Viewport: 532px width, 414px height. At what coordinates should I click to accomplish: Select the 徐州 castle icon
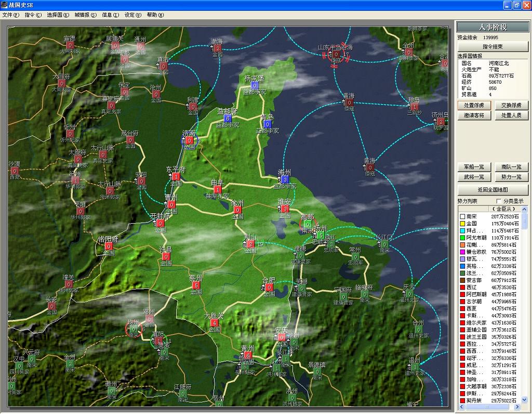237,210
